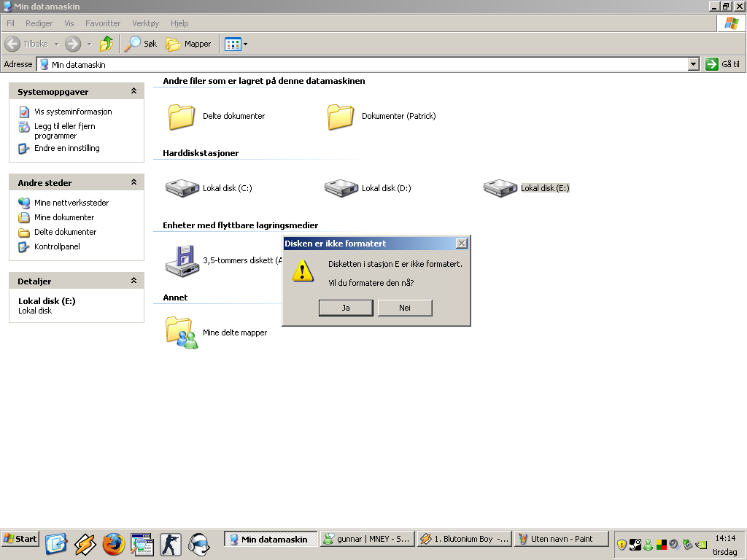Switch to Blutonium Boy Winamp taskbar button
Viewport: 747px width, 560px height.
[x=465, y=539]
